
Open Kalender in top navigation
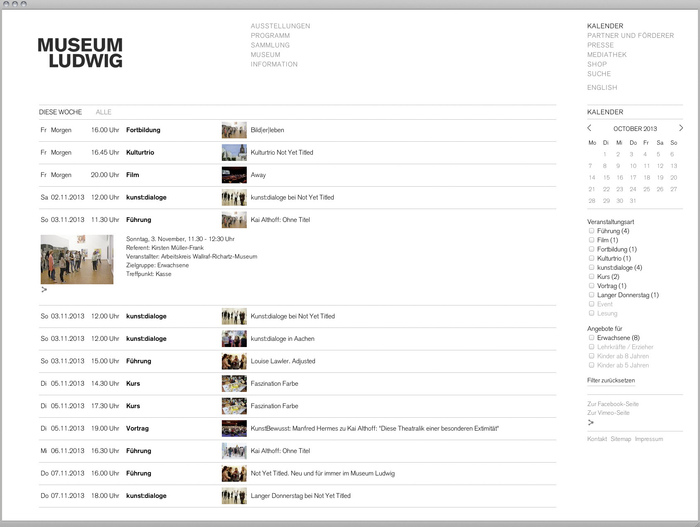coord(605,26)
